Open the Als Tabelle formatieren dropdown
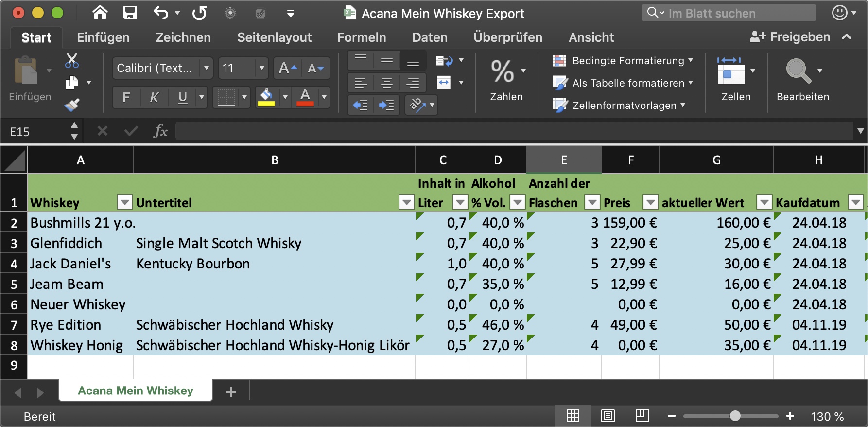Image resolution: width=868 pixels, height=427 pixels. pos(623,83)
